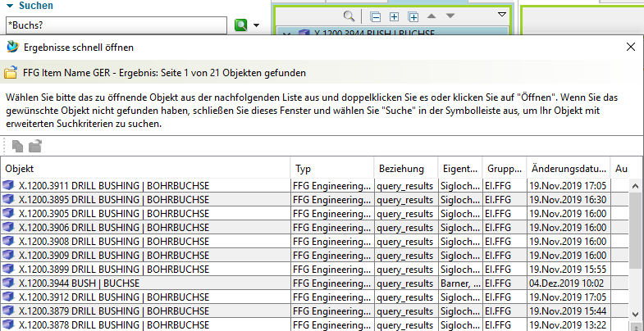The height and width of the screenshot is (331, 644).
Task: Click the first expand (plus) icon in toolbar
Action: tap(394, 16)
